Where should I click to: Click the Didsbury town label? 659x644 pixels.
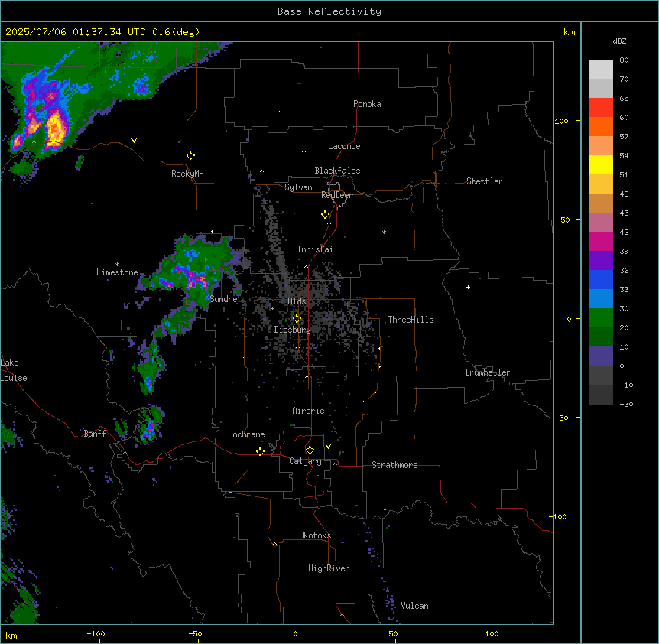(x=293, y=330)
